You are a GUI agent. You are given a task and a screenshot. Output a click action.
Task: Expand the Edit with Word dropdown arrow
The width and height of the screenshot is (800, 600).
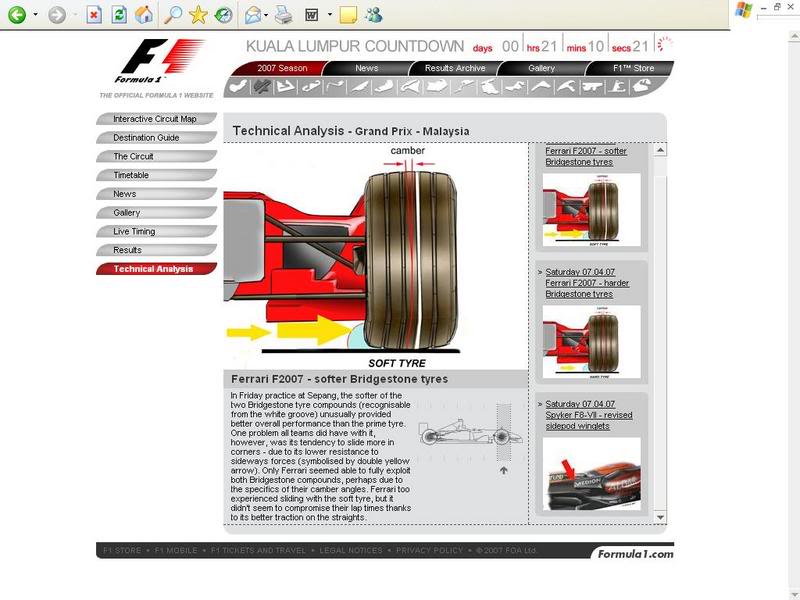click(x=328, y=16)
